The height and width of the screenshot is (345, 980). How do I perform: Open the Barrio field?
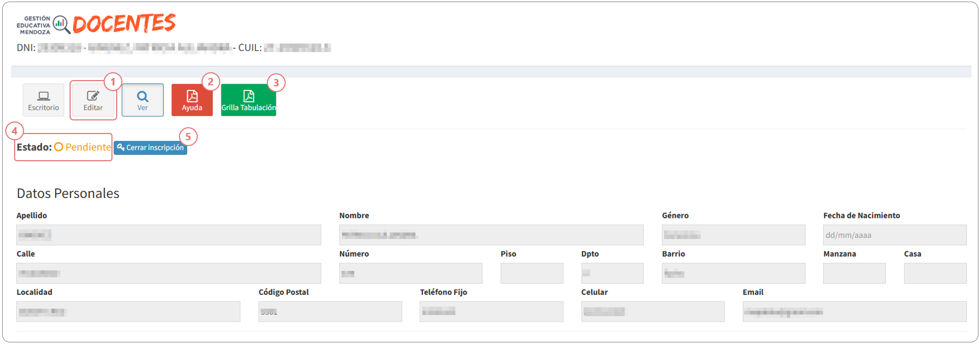coord(734,273)
